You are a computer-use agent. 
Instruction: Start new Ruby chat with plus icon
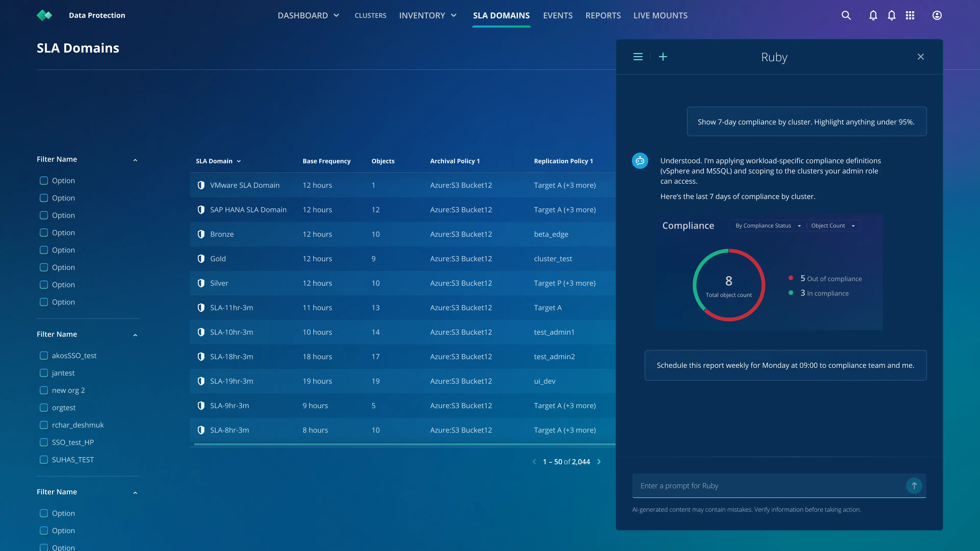click(663, 57)
